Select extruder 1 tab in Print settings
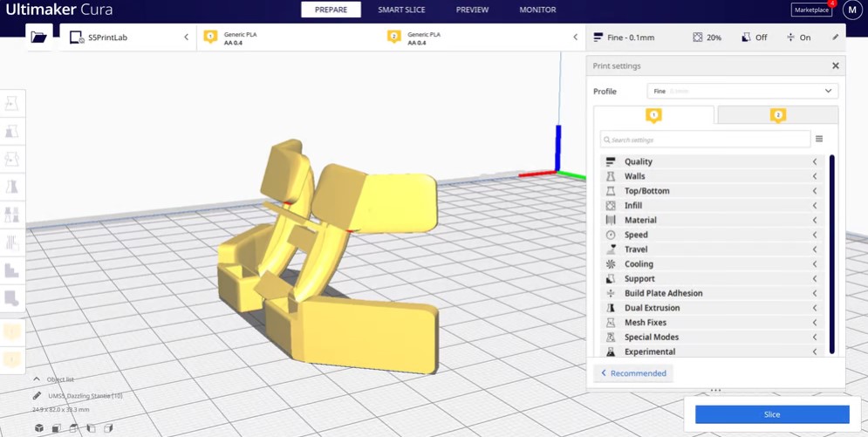 click(653, 115)
